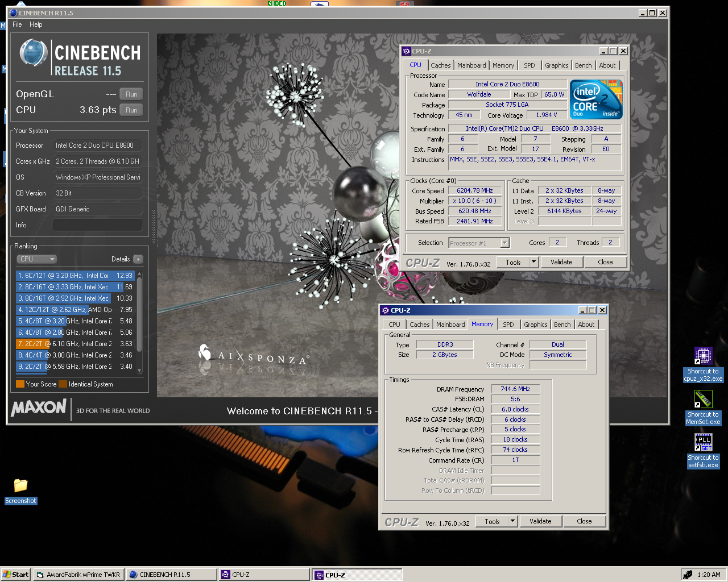Image resolution: width=728 pixels, height=582 pixels.
Task: Switch to CPU tab in bottom CPU-Z
Action: coord(395,325)
